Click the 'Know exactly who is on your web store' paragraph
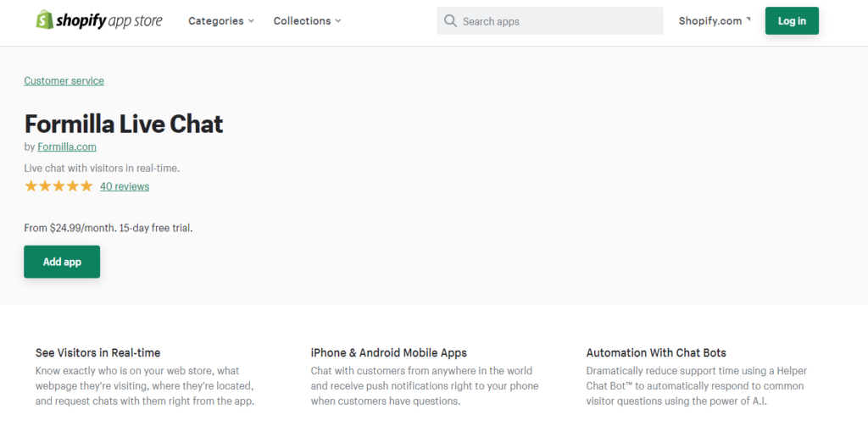The height and width of the screenshot is (448, 868). [x=145, y=386]
